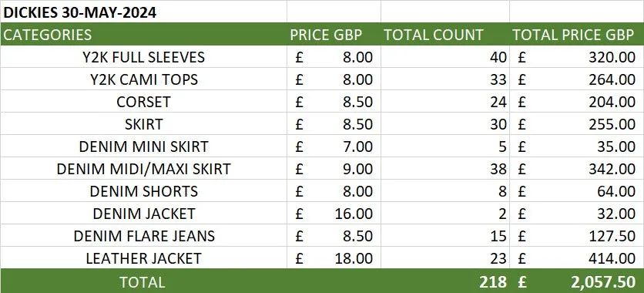Click the TOTAL PRICE GBP header cell
644x293 pixels.
click(x=577, y=35)
